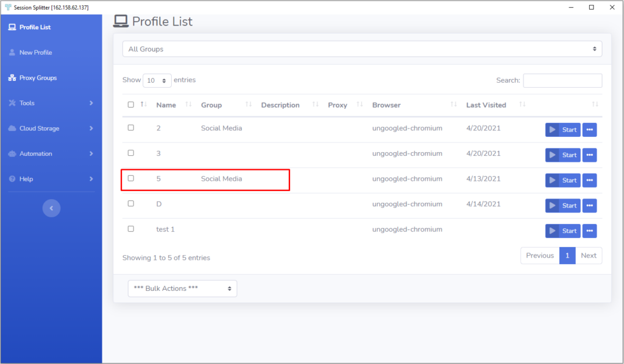Click the Tools menu label
624x364 pixels.
pos(27,103)
